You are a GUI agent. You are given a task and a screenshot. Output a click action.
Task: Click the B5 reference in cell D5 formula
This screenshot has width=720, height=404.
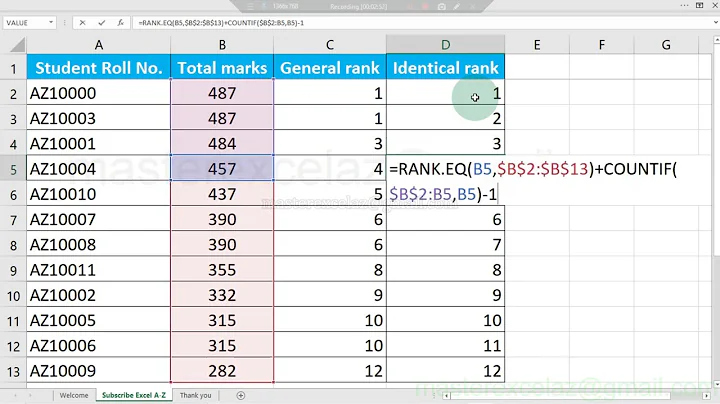(482, 169)
